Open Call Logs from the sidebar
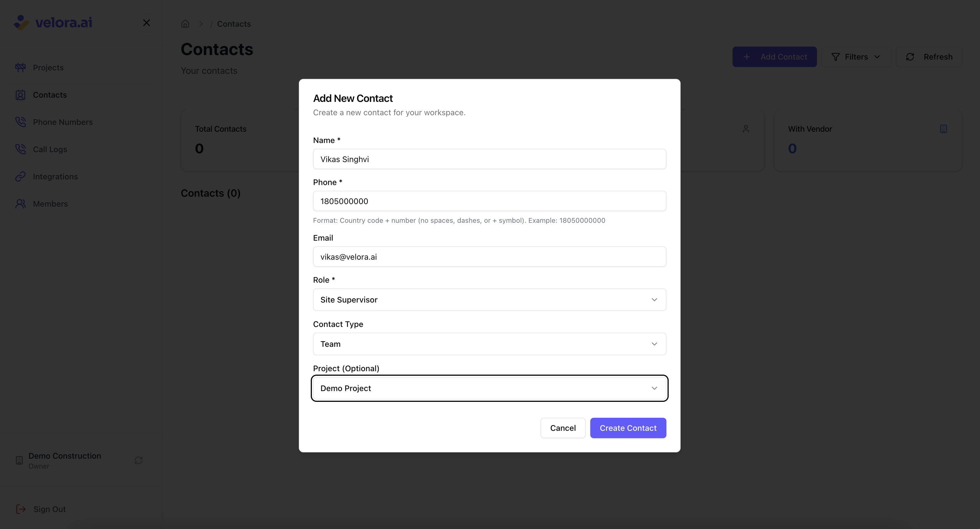The width and height of the screenshot is (980, 529). (x=82, y=149)
